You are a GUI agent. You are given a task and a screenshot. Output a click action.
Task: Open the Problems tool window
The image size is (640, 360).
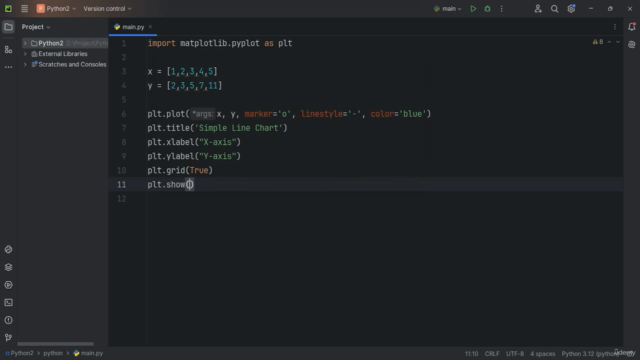coord(8,320)
